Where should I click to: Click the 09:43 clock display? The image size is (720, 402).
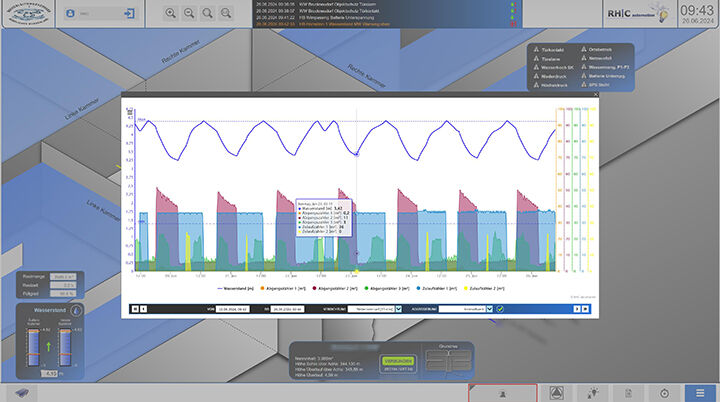pyautogui.click(x=697, y=11)
